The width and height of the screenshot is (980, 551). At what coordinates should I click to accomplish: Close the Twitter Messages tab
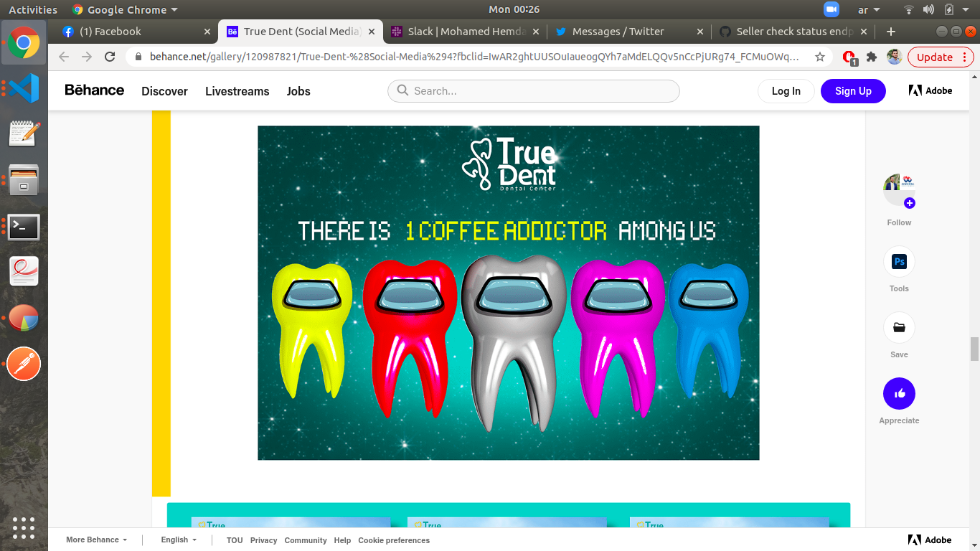click(x=700, y=32)
